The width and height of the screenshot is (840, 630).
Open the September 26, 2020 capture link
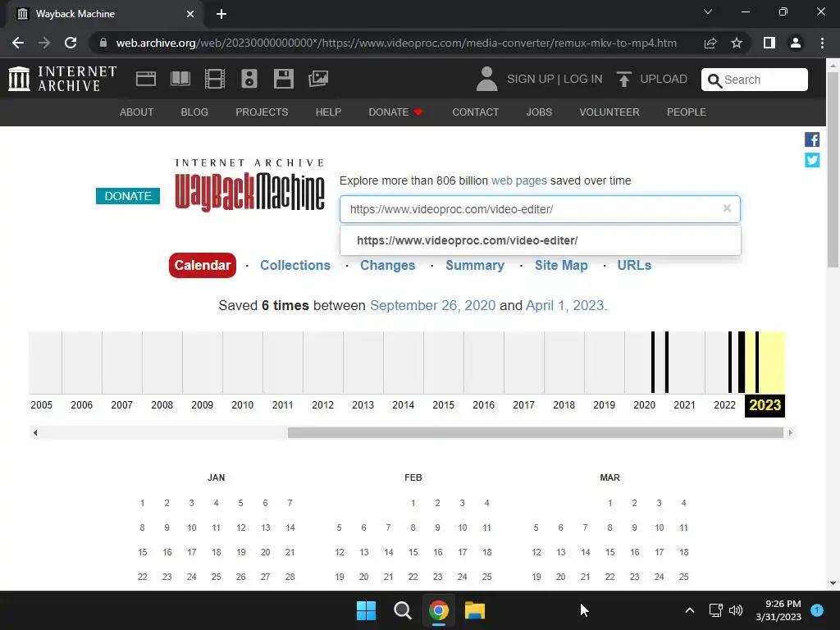pos(433,305)
